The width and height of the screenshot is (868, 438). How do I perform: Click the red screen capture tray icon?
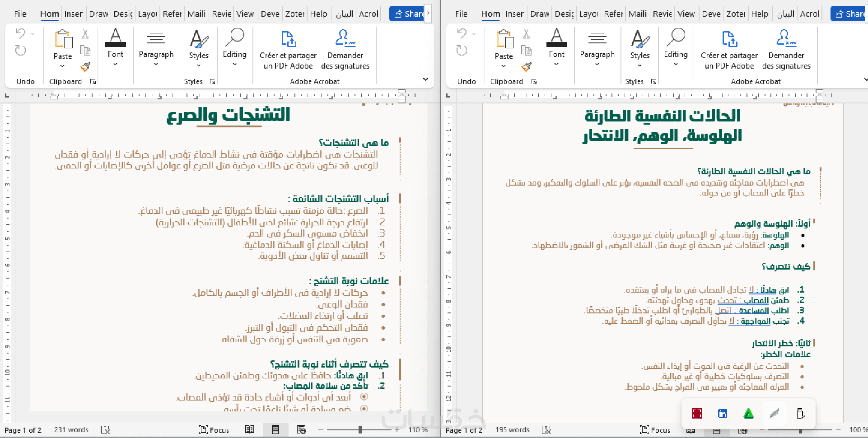(697, 414)
